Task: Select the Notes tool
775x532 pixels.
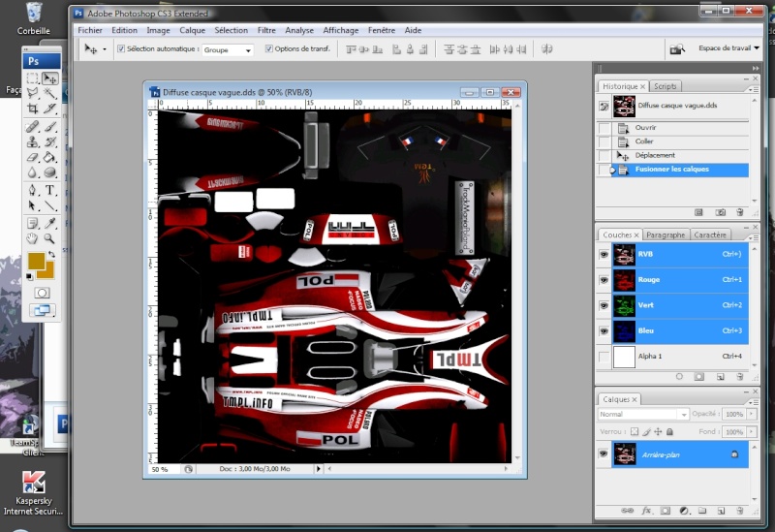Action: click(33, 224)
